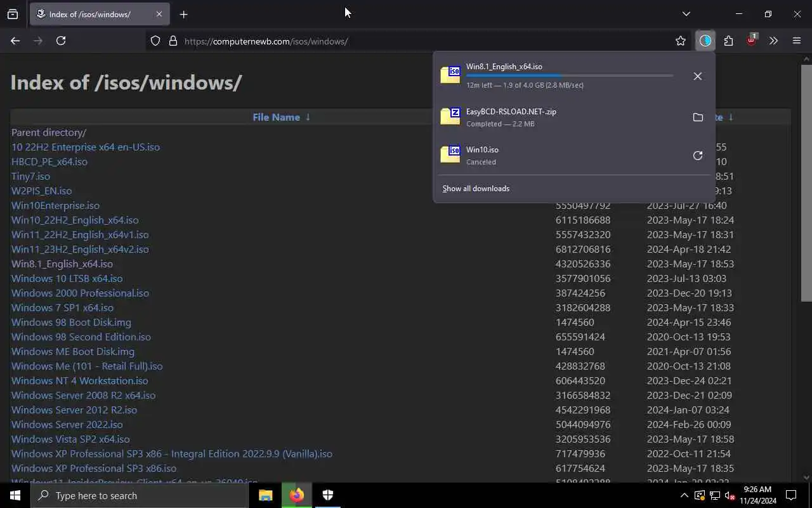Close the Index of /isos/windows/ tab
Image resolution: width=812 pixels, height=508 pixels.
point(159,14)
